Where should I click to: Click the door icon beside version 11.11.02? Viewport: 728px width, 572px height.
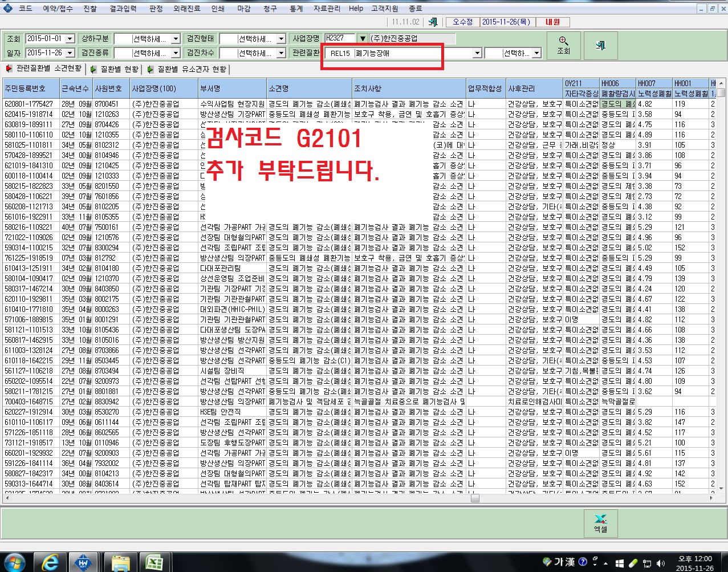[x=433, y=22]
